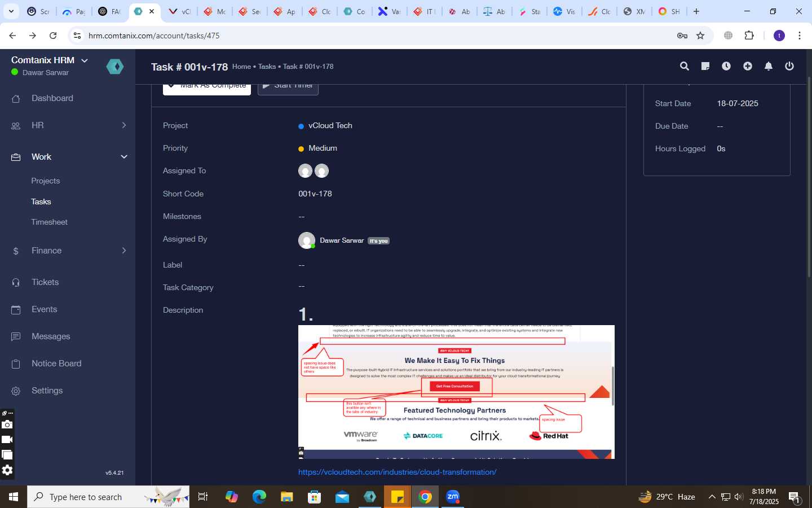Switch to the FAC browser tab

pyautogui.click(x=109, y=11)
